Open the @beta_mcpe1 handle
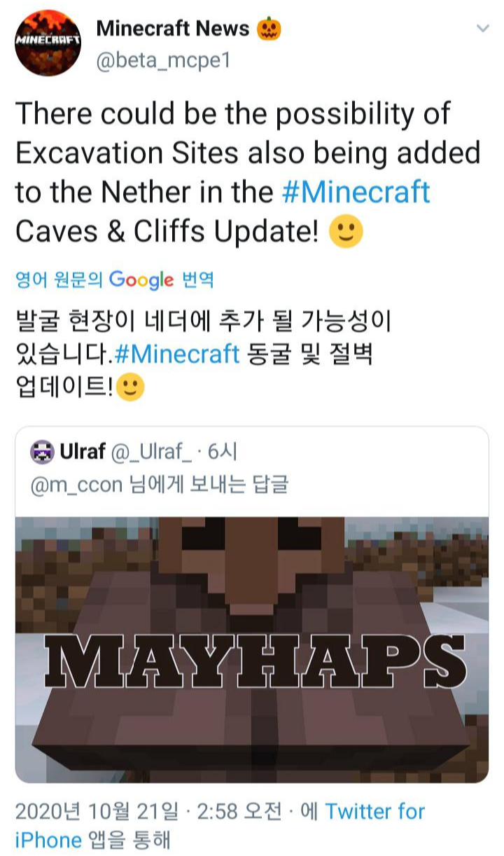This screenshot has width=504, height=856. tap(163, 61)
